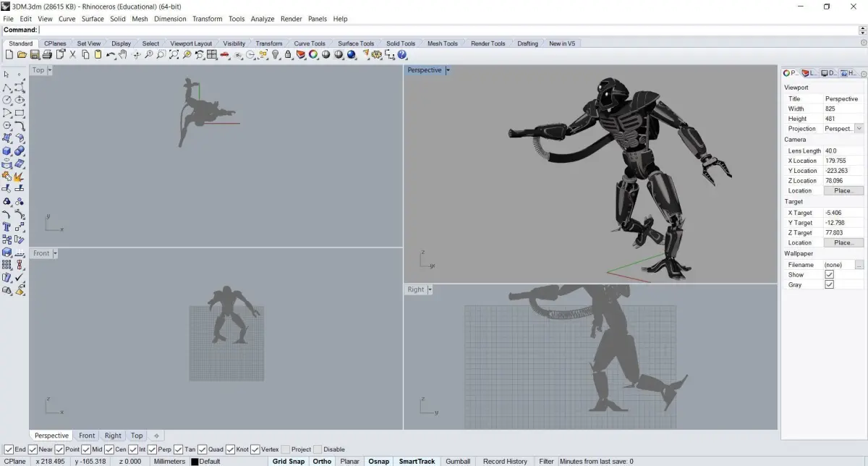Switch to the Mesh Tools toolbar tab
The image size is (868, 466).
[x=442, y=43]
